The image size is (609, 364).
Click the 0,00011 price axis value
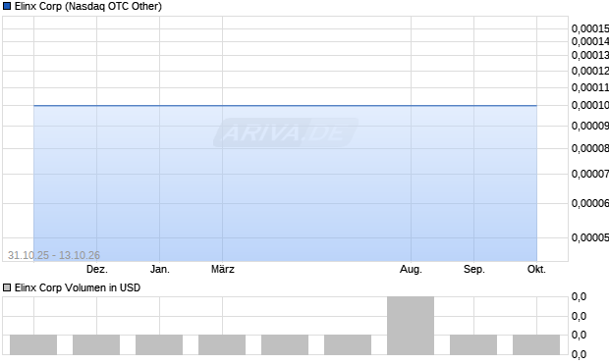pyautogui.click(x=590, y=87)
